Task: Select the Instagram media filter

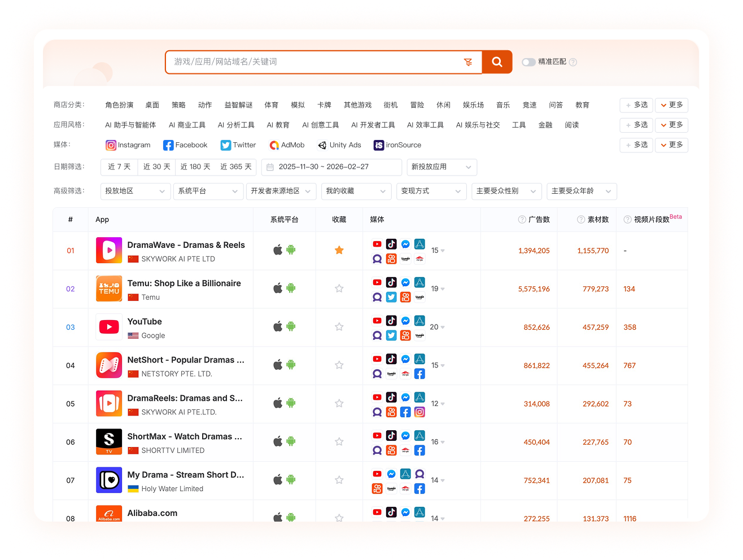Action: 128,145
